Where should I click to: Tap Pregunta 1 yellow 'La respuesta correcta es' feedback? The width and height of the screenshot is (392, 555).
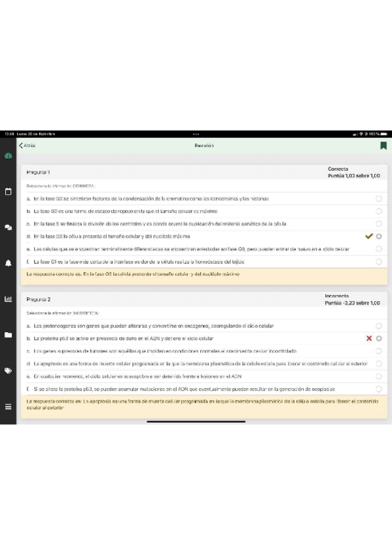(204, 276)
